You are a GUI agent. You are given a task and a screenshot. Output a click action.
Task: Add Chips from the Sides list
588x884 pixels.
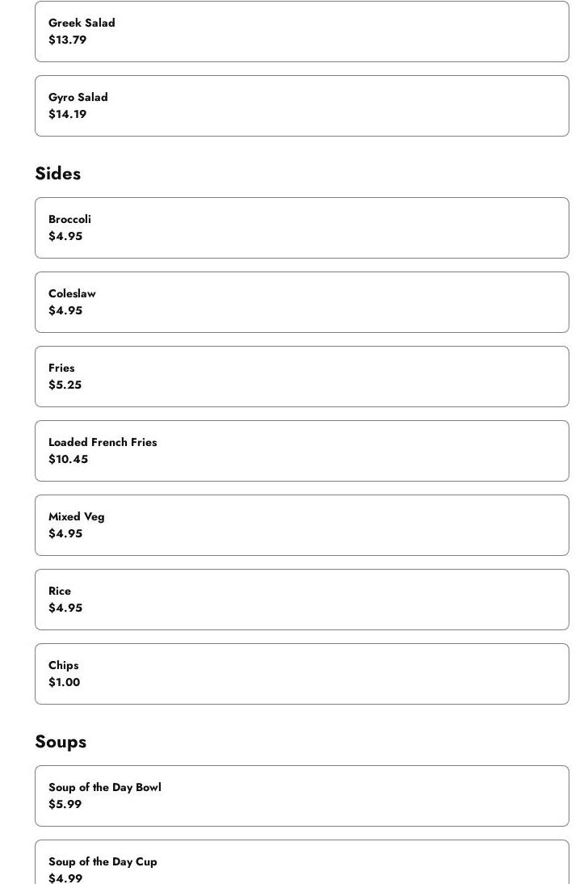301,674
